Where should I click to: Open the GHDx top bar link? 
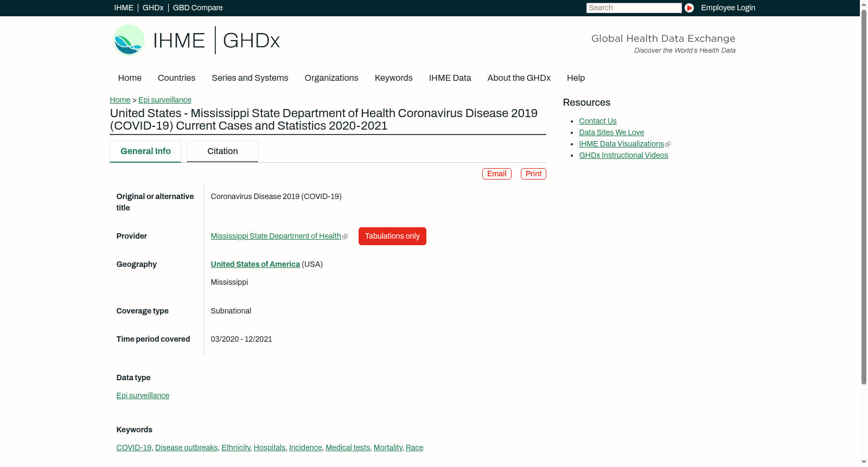coord(153,8)
